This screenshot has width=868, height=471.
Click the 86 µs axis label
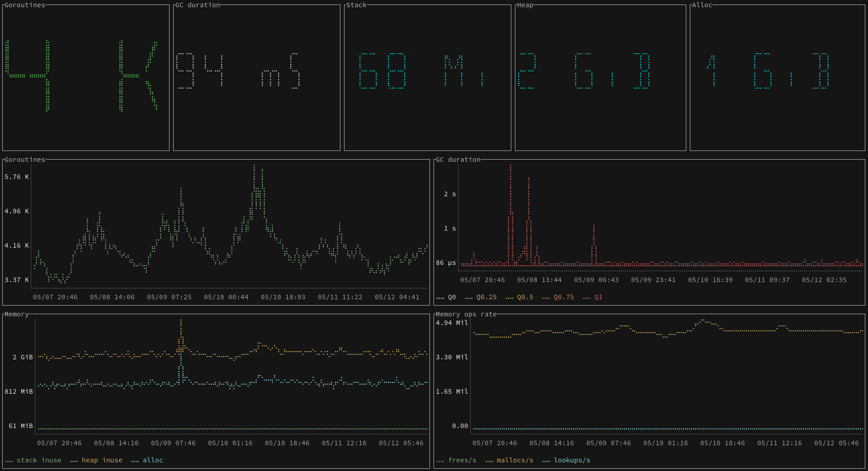pyautogui.click(x=446, y=263)
